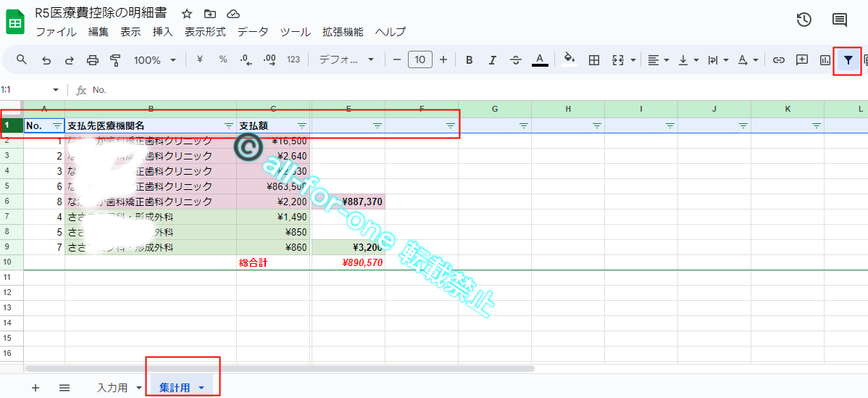The image size is (868, 398).
Task: Open the 挿入 menu
Action: coord(163,32)
